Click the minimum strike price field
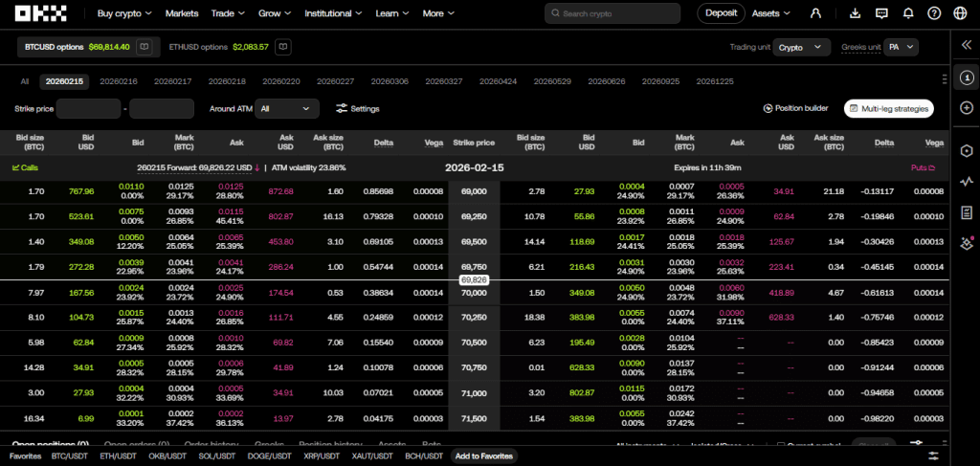The image size is (980, 466). tap(88, 109)
